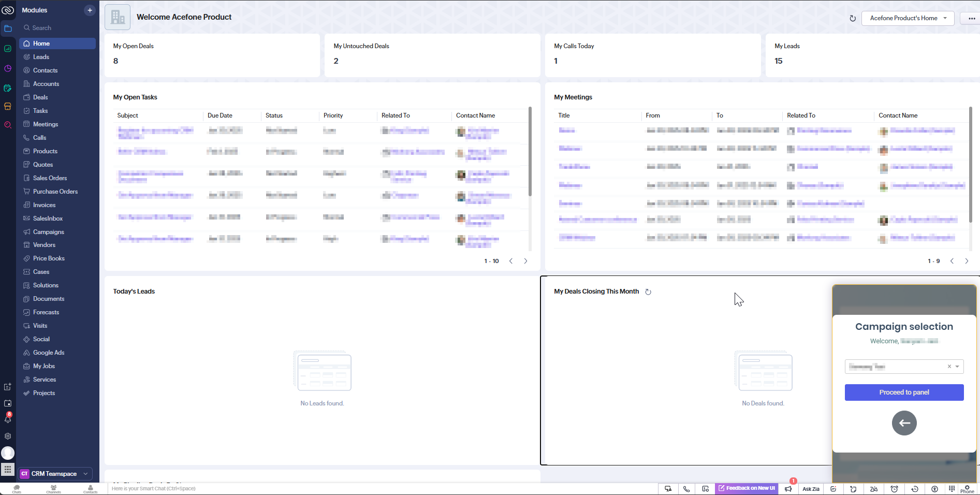The image size is (980, 495).
Task: Click the Zoho CRM logo icon
Action: (x=8, y=10)
